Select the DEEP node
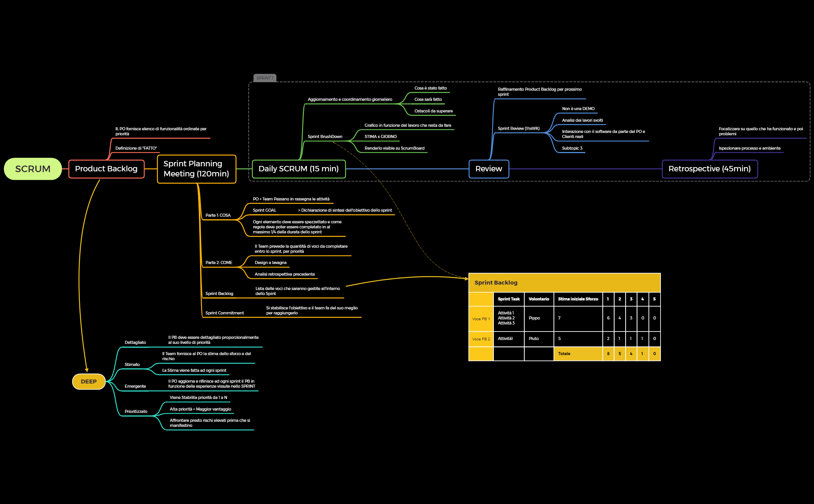The image size is (814, 504). coord(88,381)
